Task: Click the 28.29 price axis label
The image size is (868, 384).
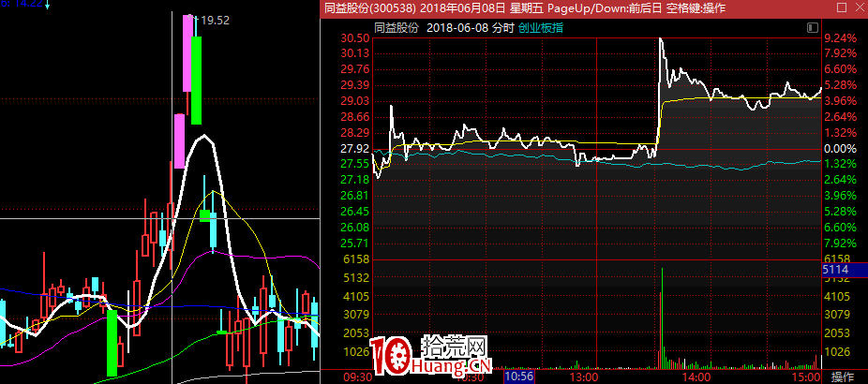Action: [x=356, y=133]
